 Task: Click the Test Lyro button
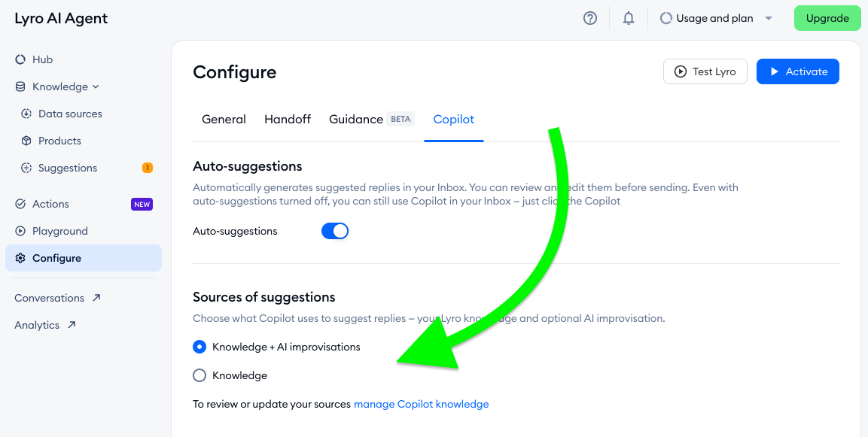pyautogui.click(x=705, y=71)
